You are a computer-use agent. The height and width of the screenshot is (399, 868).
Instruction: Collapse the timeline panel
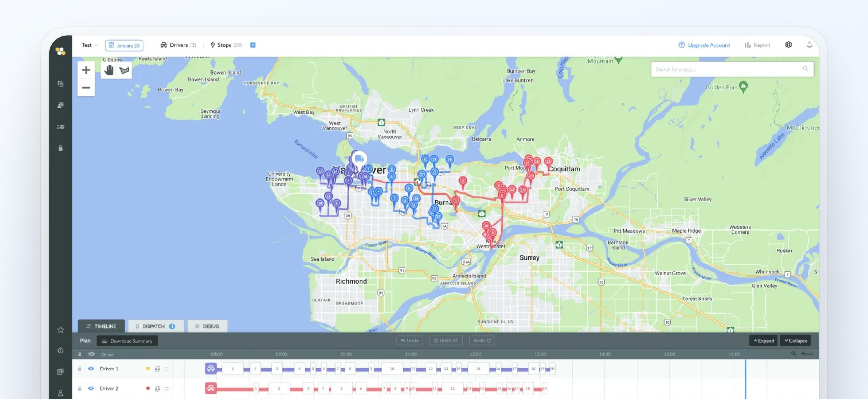[796, 341]
